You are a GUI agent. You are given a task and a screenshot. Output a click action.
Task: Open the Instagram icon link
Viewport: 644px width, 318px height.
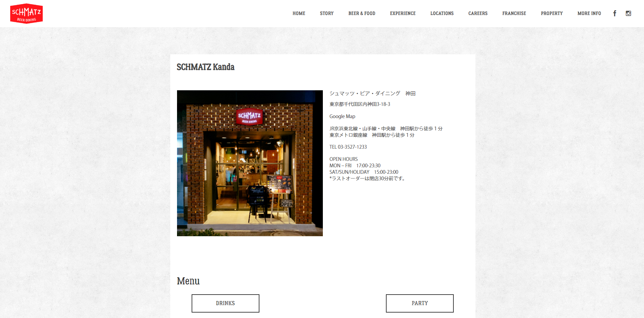coord(628,13)
